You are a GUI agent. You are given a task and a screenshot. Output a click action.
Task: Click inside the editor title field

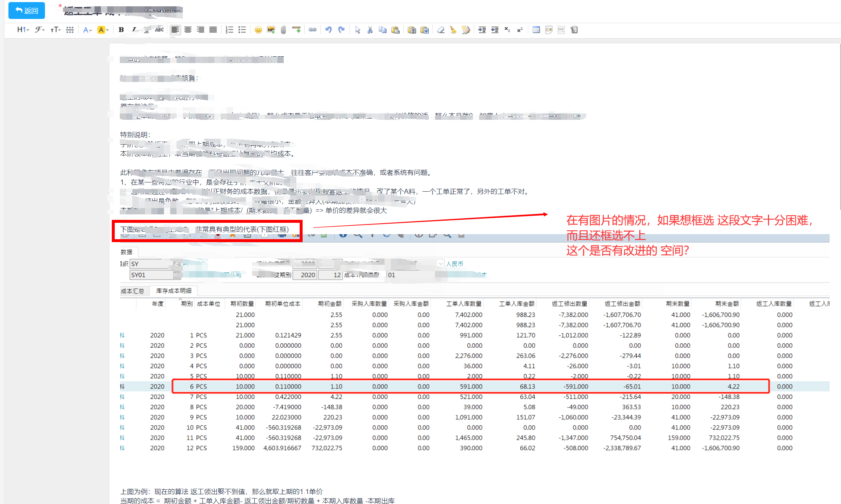pos(126,11)
